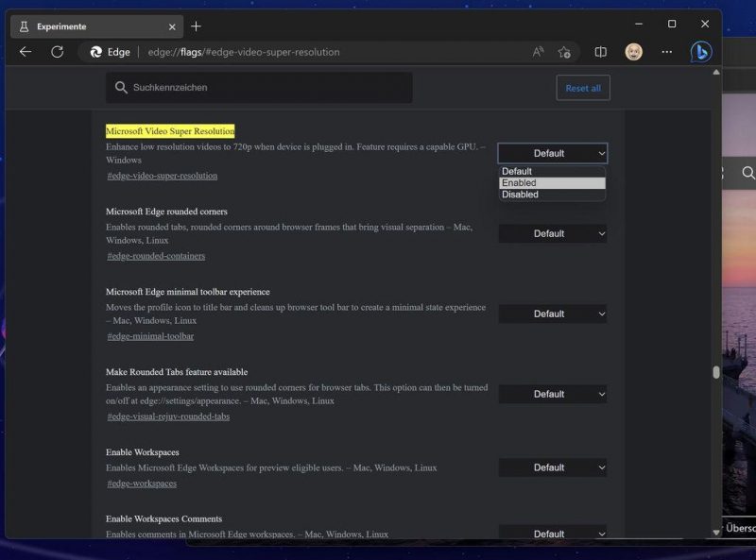This screenshot has height=560, width=756.
Task: Choose Disabled in the open dropdown list
Action: [553, 195]
